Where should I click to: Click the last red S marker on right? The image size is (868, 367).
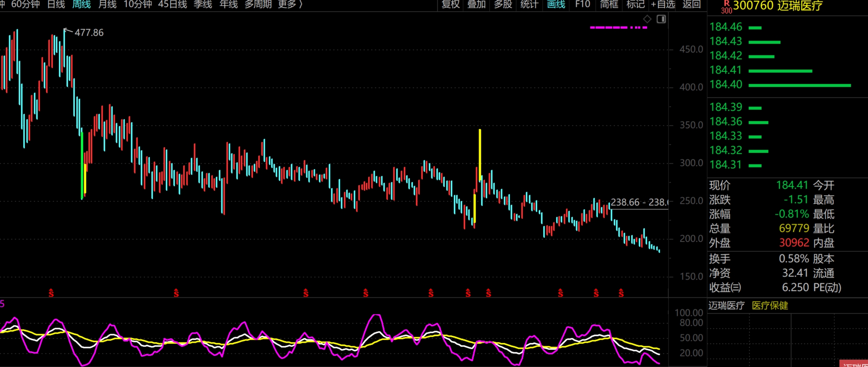621,293
